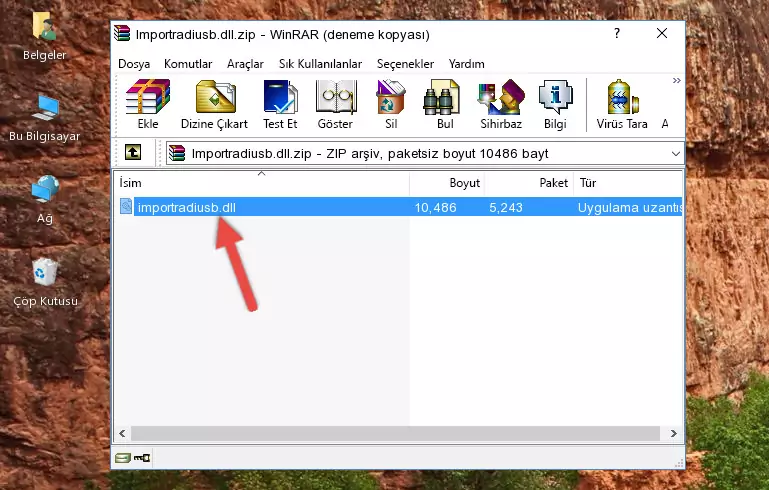Click the WinRAR title bar icon

coord(122,33)
